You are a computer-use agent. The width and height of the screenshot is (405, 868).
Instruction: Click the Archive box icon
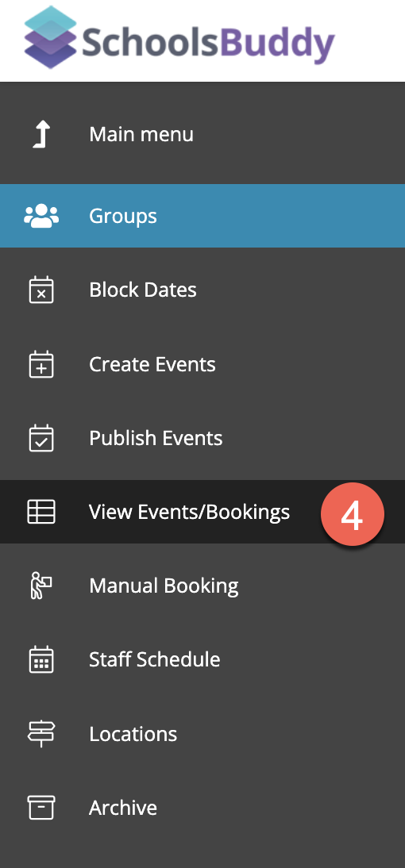41,808
